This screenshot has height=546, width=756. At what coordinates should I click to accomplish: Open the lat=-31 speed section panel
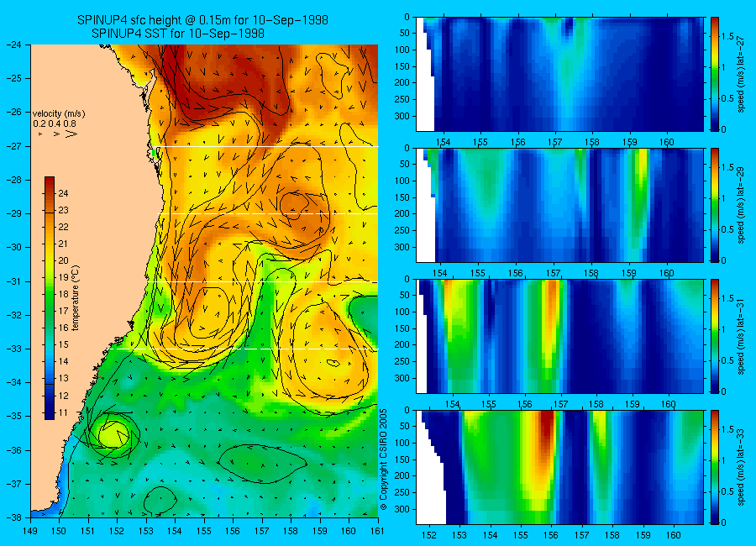click(x=559, y=336)
